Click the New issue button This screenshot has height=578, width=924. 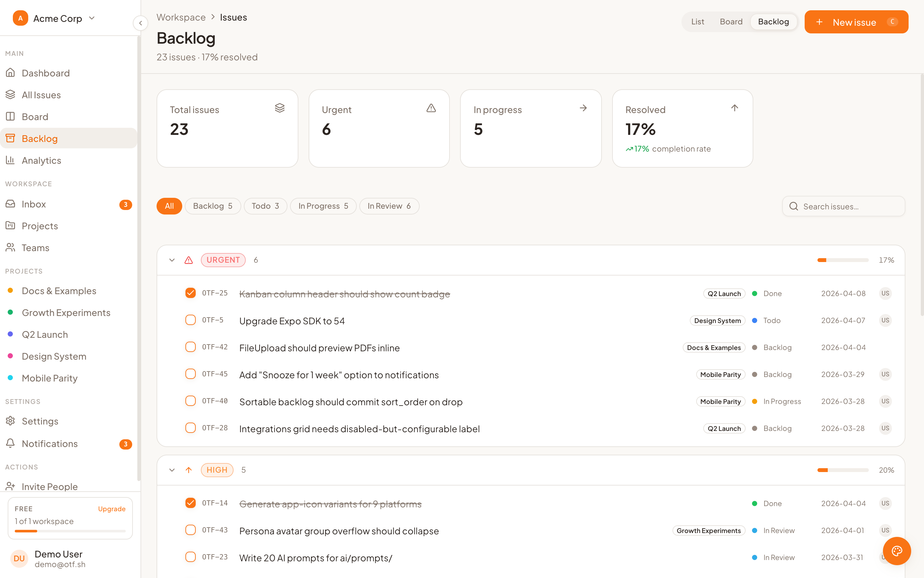click(x=856, y=22)
